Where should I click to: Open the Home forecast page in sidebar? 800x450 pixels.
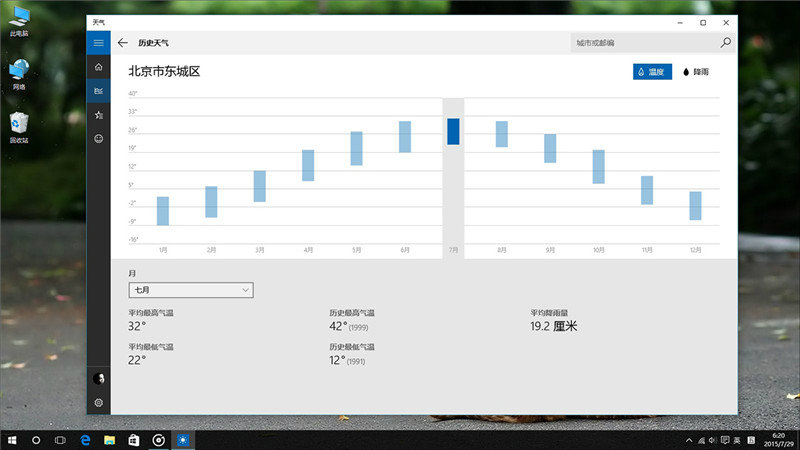pos(98,67)
